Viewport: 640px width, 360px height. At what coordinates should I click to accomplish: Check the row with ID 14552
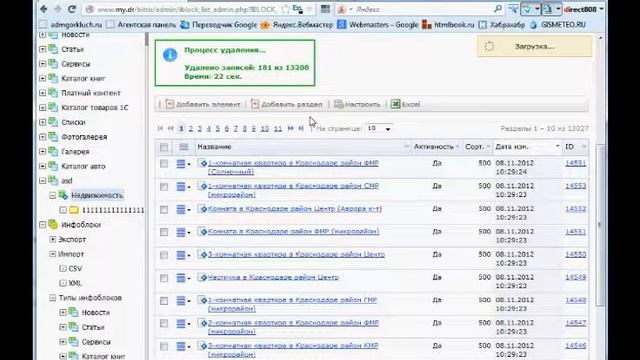coord(164,209)
